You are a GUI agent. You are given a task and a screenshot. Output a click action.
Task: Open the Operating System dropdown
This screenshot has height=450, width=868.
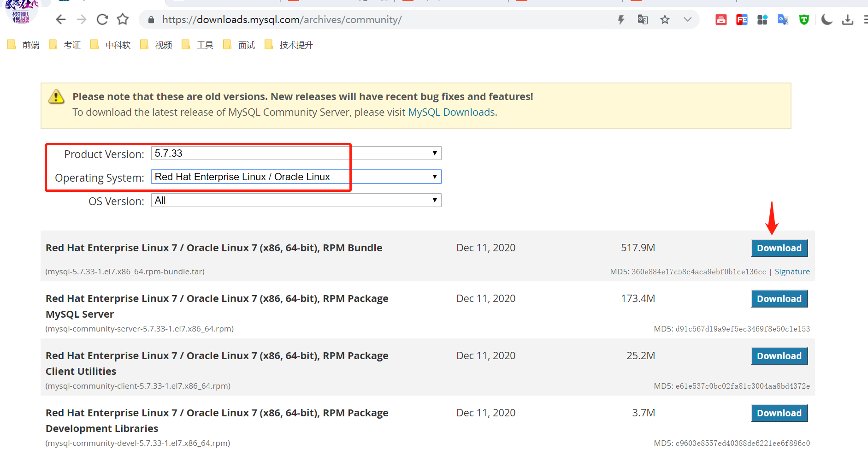click(x=296, y=177)
